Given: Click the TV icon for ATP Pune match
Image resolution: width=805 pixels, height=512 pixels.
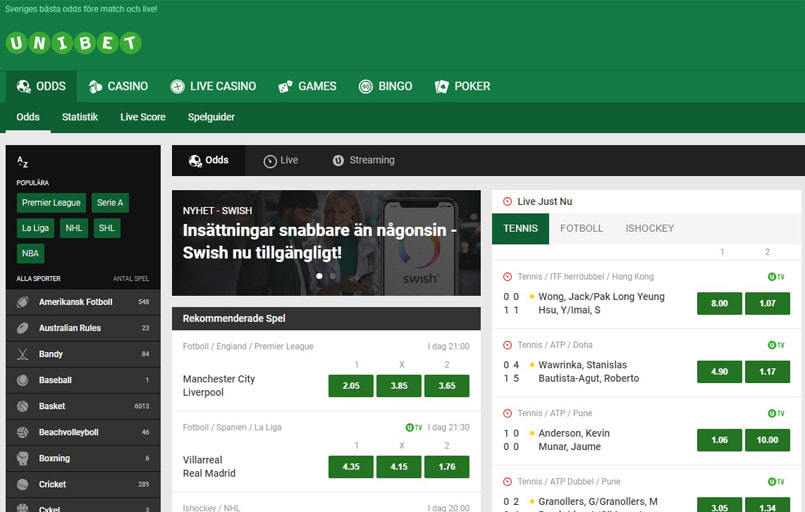Looking at the screenshot, I should tap(776, 413).
